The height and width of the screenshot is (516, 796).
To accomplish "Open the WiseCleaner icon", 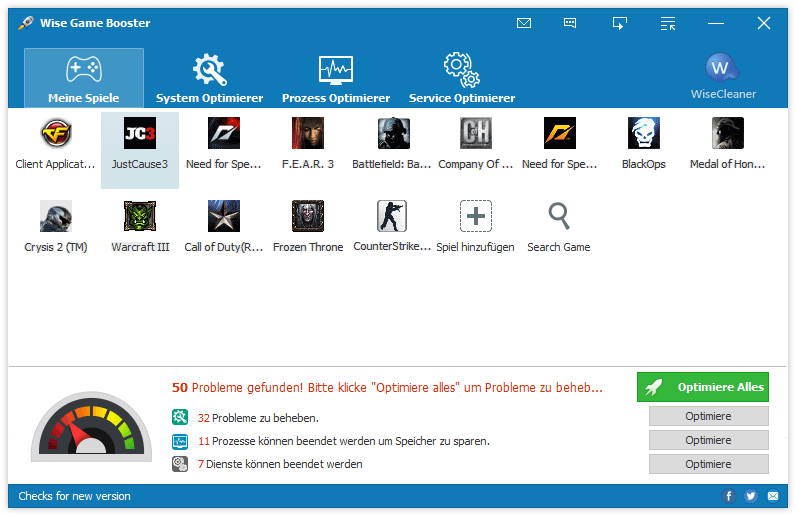I will 723,68.
